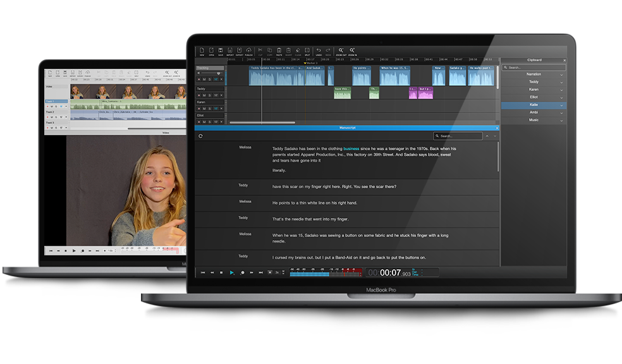This screenshot has height=364, width=622.
Task: Click the Manuscript refresh icon
Action: (200, 136)
